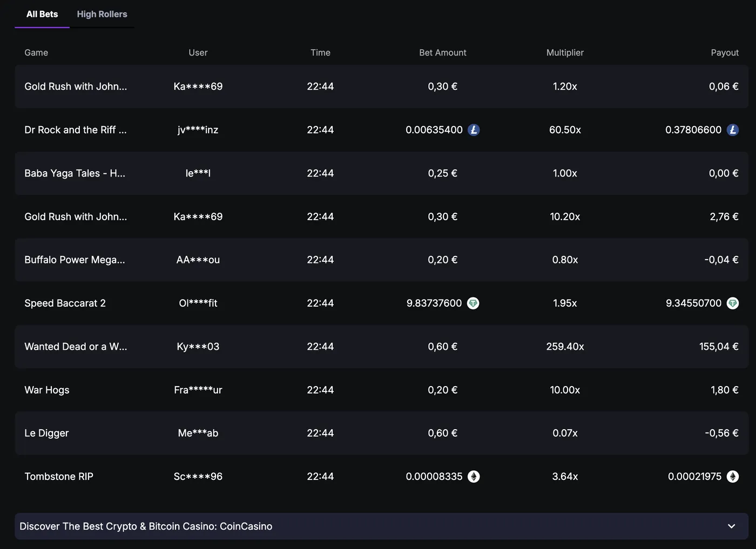
Task: Open Le Digger game entry
Action: [x=46, y=433]
